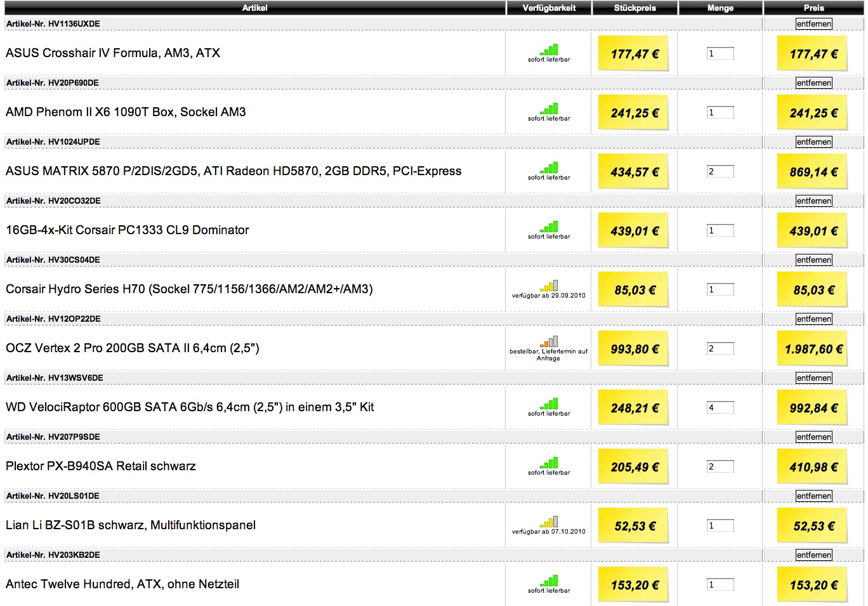The height and width of the screenshot is (606, 868).
Task: Click availability icon for Corsair PC1333 Dominator kit
Action: click(549, 227)
